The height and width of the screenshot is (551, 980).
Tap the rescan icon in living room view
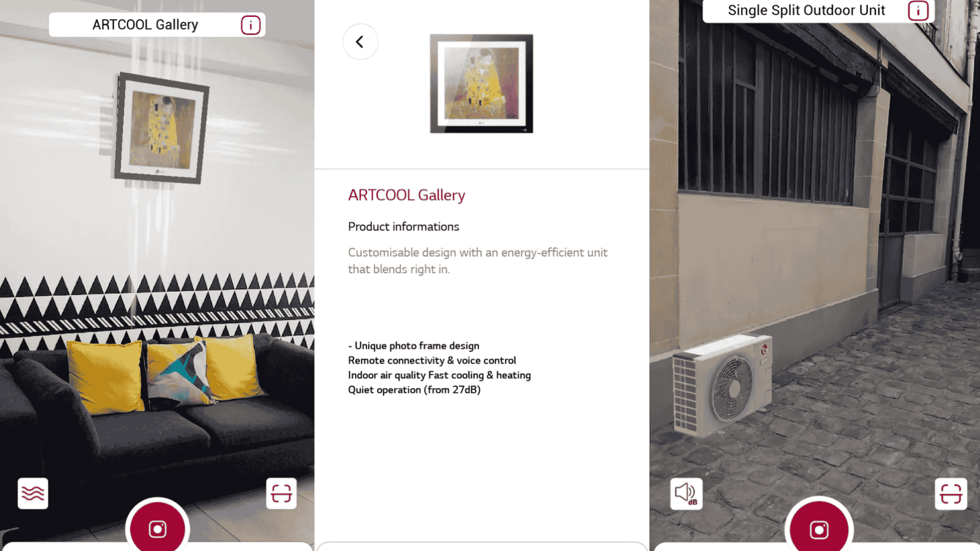click(x=281, y=493)
